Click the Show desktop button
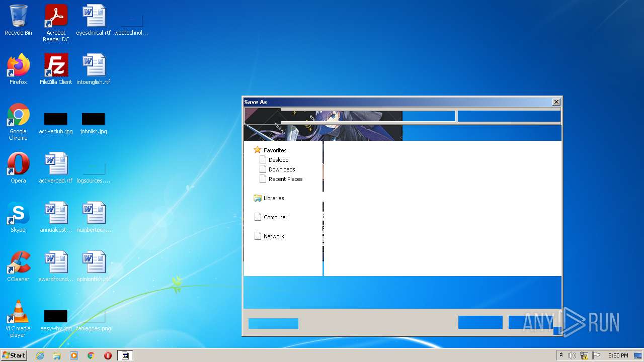The width and height of the screenshot is (644, 362). [x=639, y=355]
